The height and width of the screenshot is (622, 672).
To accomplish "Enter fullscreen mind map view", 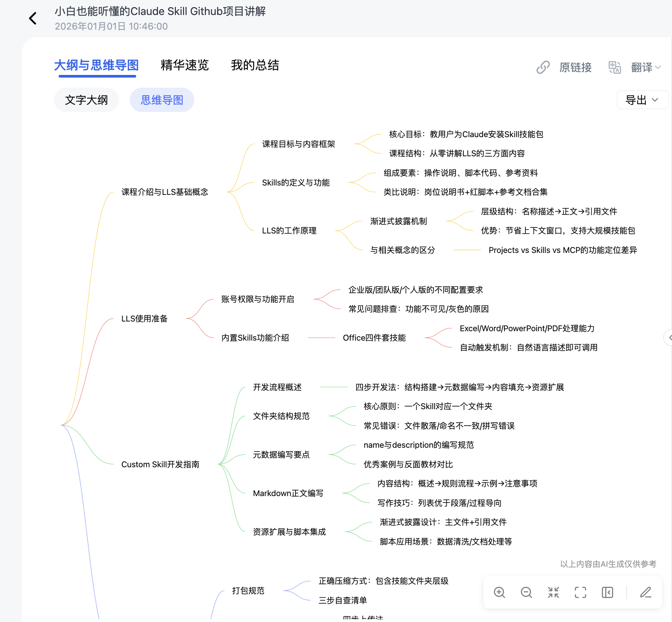I will tap(580, 592).
